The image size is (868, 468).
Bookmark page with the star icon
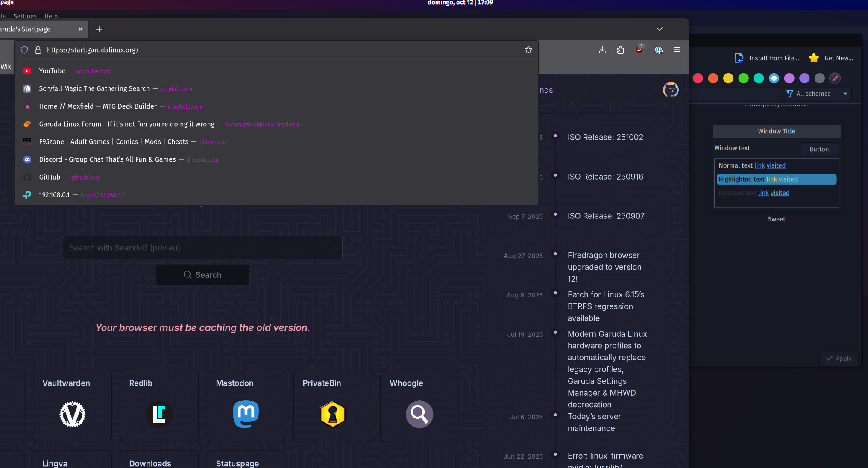click(x=528, y=50)
